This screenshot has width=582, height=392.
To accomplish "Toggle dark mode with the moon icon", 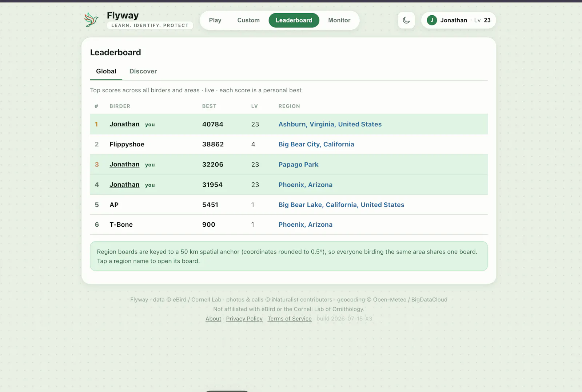I will (406, 20).
